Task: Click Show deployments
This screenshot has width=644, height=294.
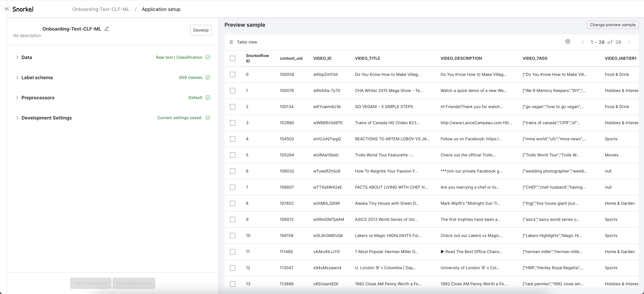Action: [x=134, y=283]
